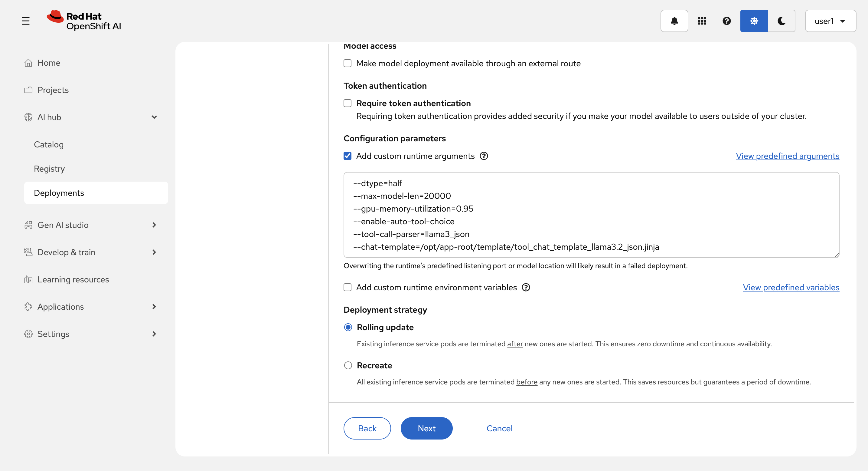Open View predefined arguments link

787,156
